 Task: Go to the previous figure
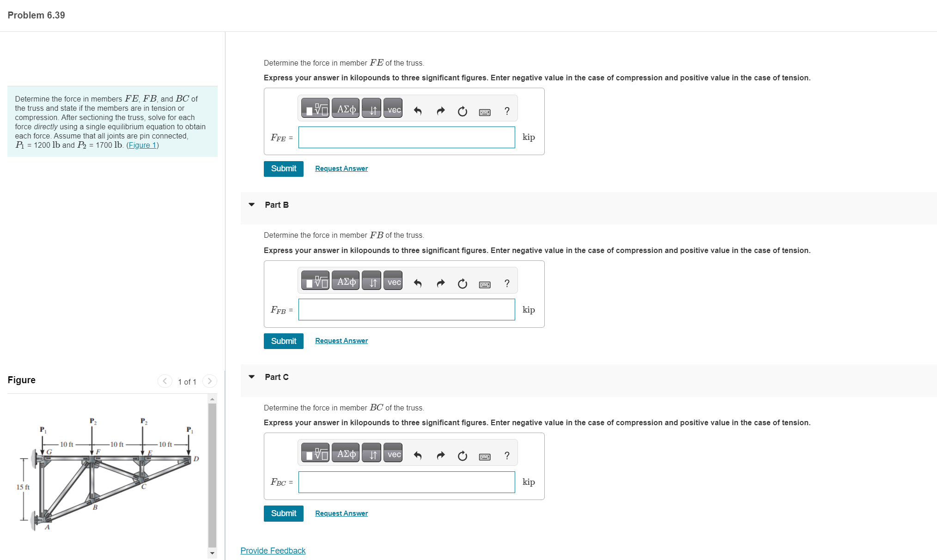[164, 381]
